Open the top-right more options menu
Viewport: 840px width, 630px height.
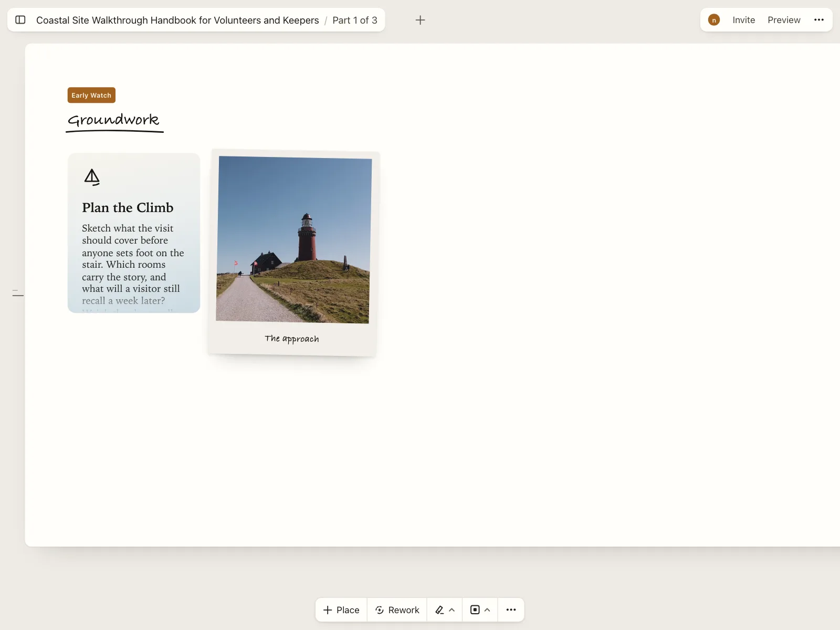[x=819, y=20]
